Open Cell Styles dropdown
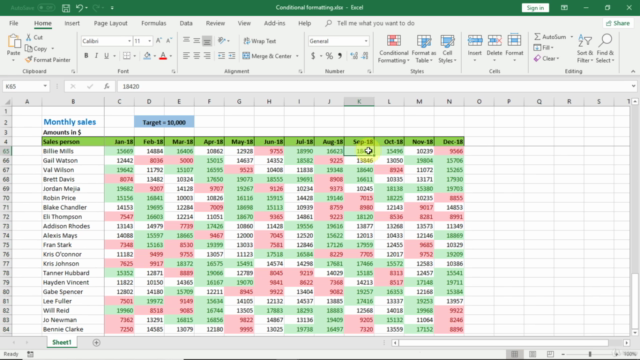 pos(447,49)
